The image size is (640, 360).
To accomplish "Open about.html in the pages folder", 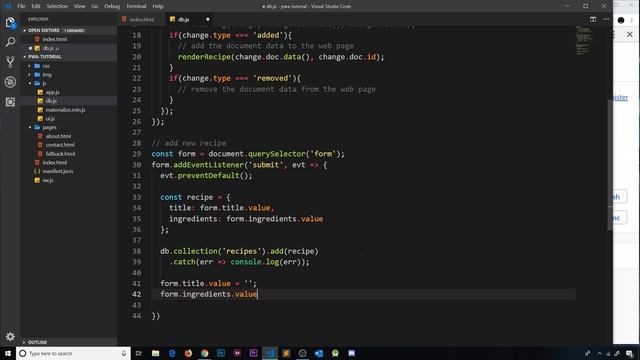I will [58, 136].
